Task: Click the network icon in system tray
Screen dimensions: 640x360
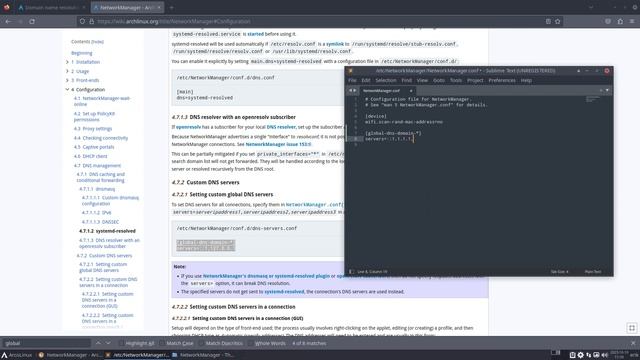Action: [x=589, y=355]
